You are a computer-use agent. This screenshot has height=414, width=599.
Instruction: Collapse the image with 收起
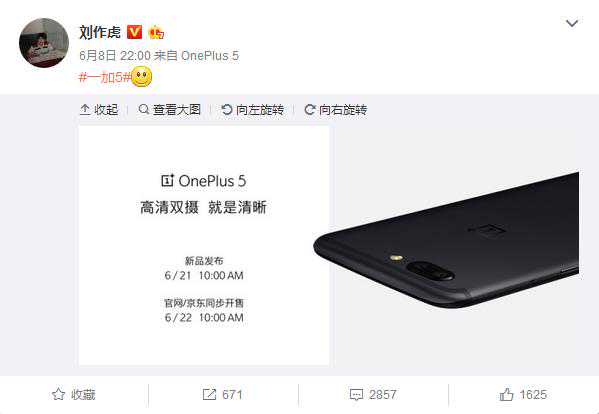point(99,110)
